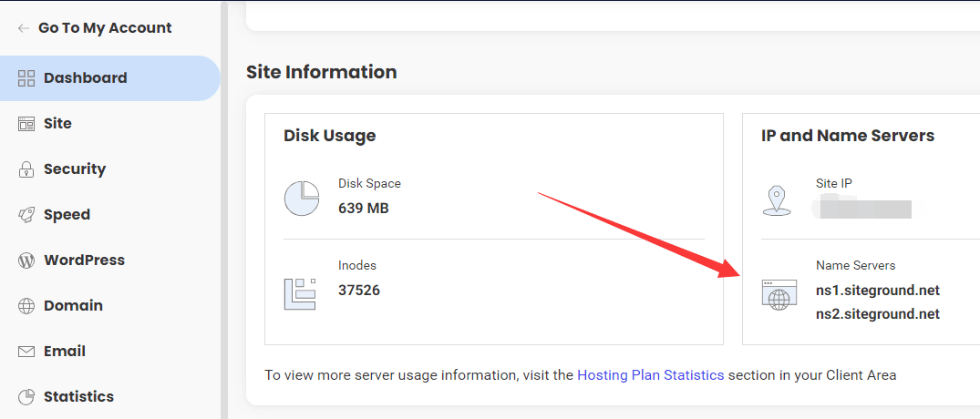Image resolution: width=980 pixels, height=419 pixels.
Task: Click the Speed rocket icon
Action: [x=26, y=215]
